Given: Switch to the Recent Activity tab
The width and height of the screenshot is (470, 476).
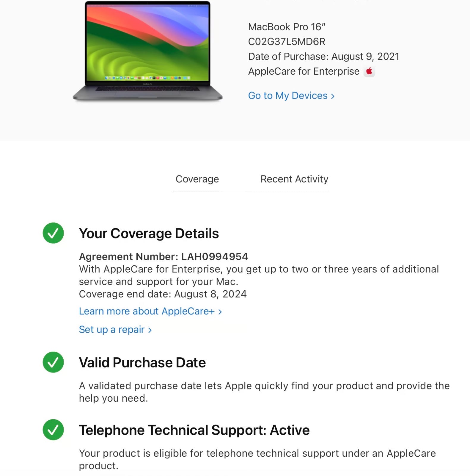Looking at the screenshot, I should point(294,179).
